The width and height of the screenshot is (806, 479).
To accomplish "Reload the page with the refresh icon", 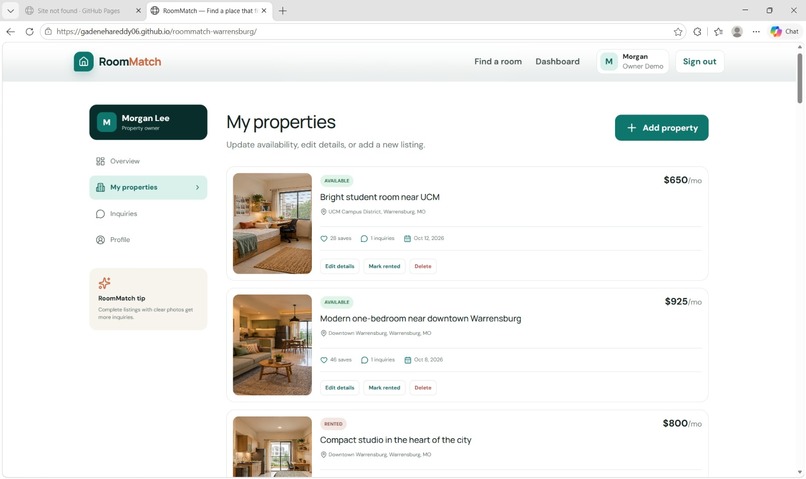I will click(x=29, y=31).
